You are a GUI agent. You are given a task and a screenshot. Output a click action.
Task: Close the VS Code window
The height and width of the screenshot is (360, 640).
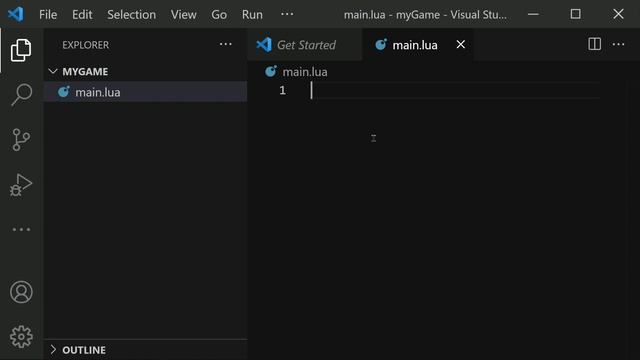click(x=618, y=14)
